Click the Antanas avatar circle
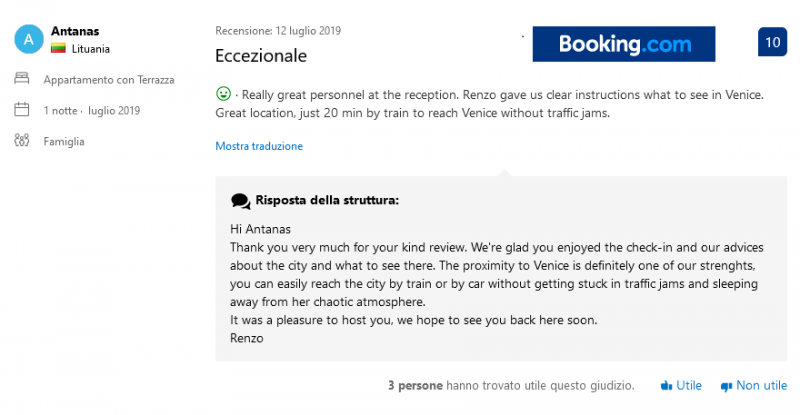The image size is (800, 415). pos(28,39)
